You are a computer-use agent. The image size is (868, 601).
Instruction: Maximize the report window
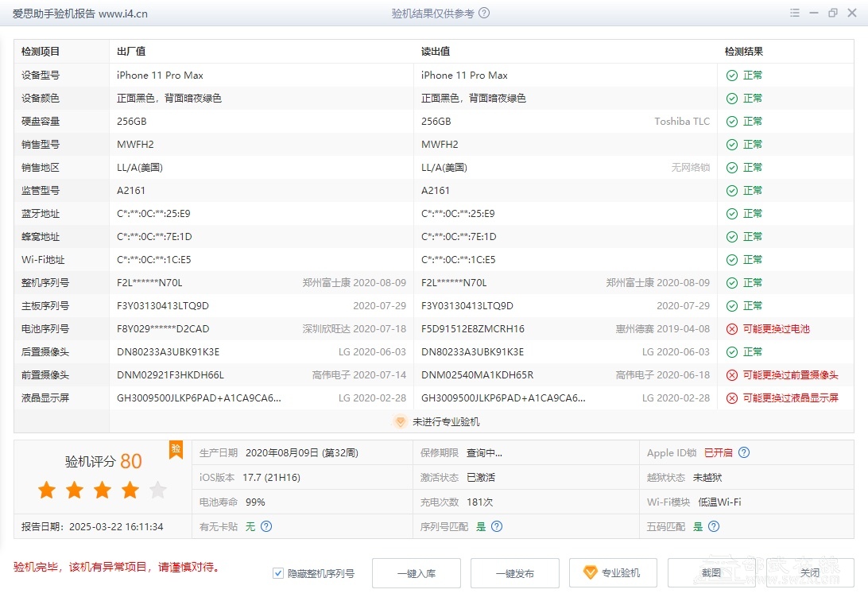point(833,14)
